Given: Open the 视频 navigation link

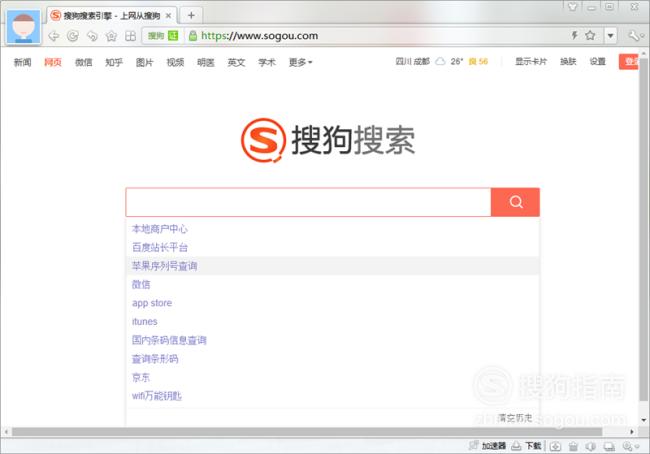Looking at the screenshot, I should pyautogui.click(x=175, y=62).
